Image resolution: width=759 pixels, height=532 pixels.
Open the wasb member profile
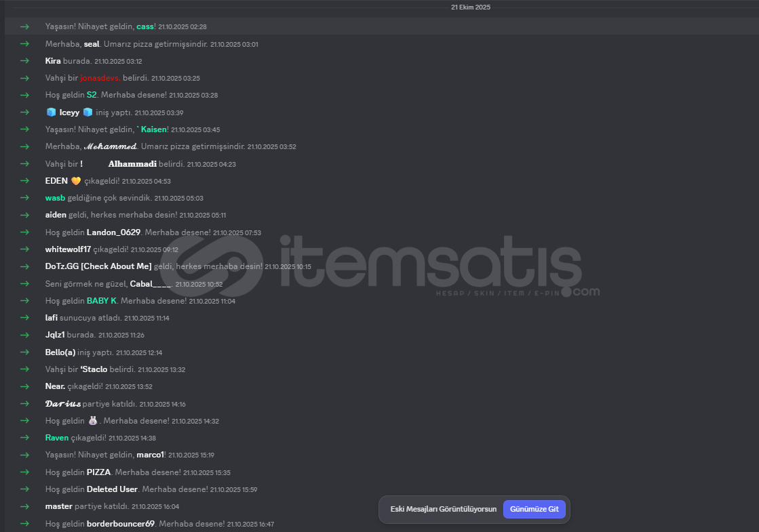click(x=55, y=198)
